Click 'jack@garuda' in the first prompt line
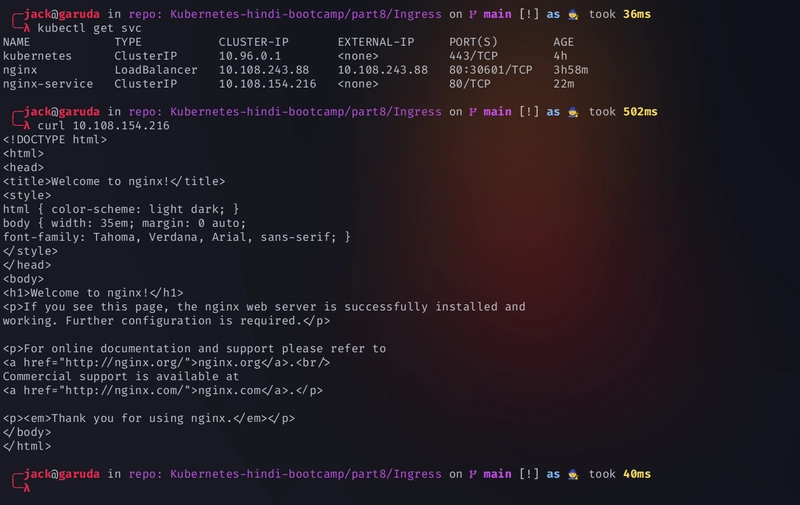The height and width of the screenshot is (505, 800). 62,14
